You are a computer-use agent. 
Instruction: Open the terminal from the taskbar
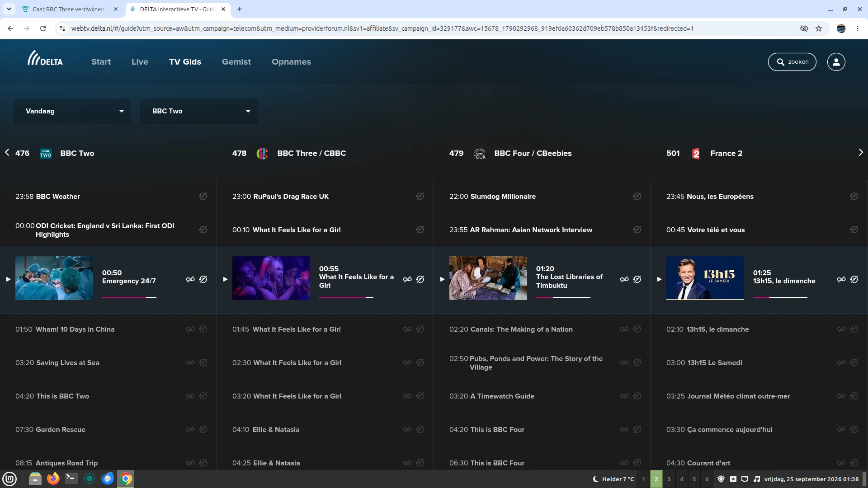click(71, 479)
